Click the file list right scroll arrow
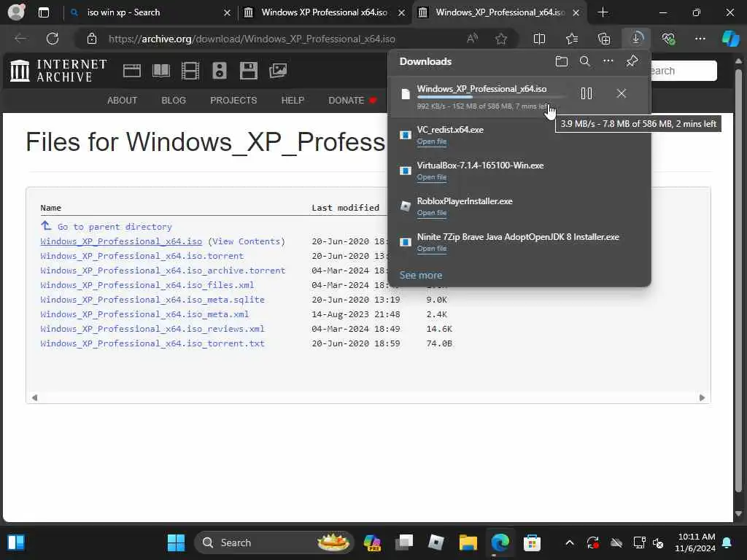 click(x=702, y=397)
